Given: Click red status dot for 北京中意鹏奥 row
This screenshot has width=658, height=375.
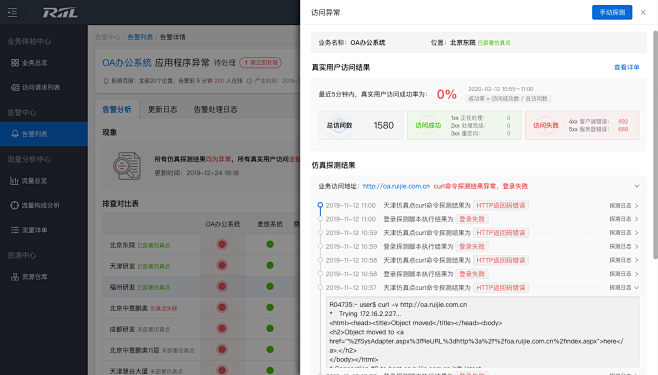Looking at the screenshot, I should (222, 307).
